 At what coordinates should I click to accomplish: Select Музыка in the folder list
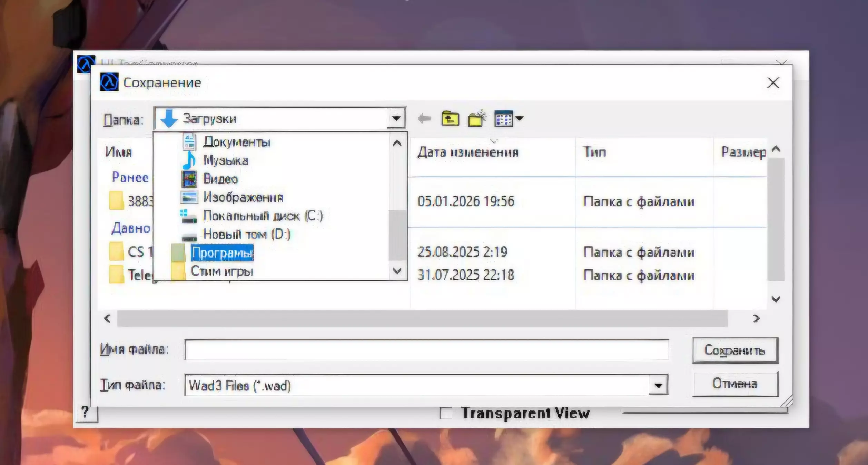tap(226, 160)
